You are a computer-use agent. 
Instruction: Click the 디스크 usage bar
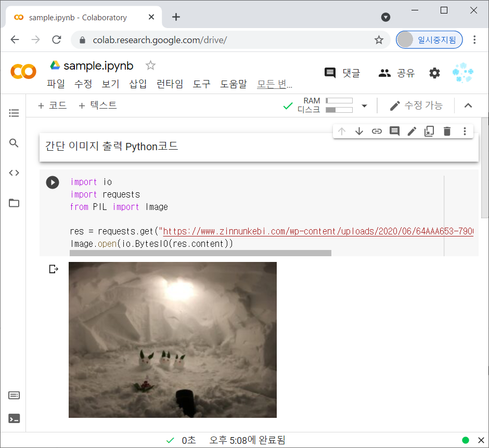[339, 110]
